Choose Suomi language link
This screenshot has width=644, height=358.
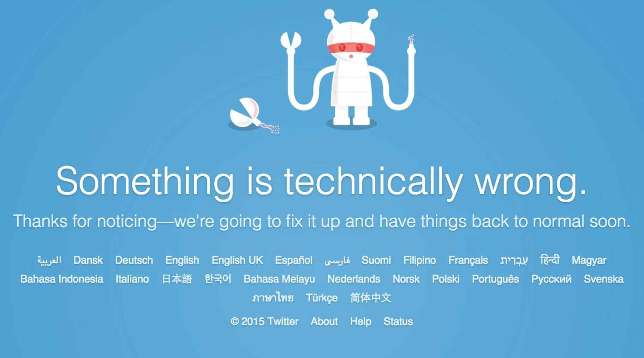coord(376,260)
